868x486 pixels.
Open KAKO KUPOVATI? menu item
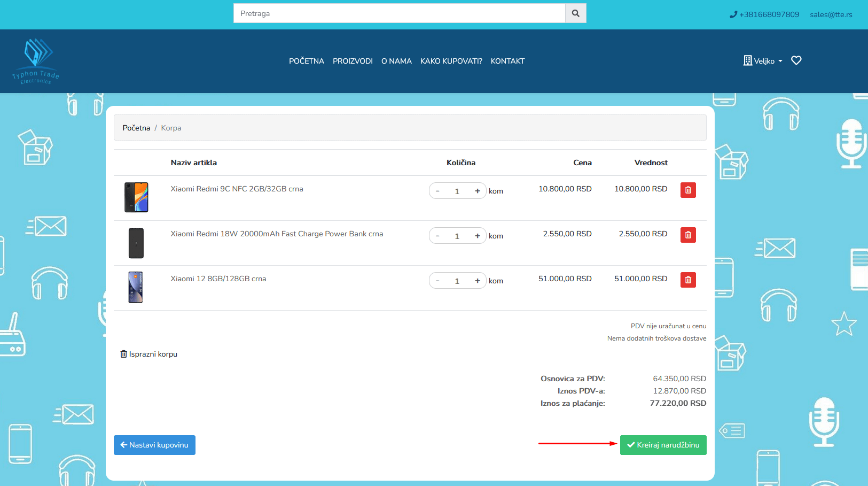pyautogui.click(x=451, y=61)
